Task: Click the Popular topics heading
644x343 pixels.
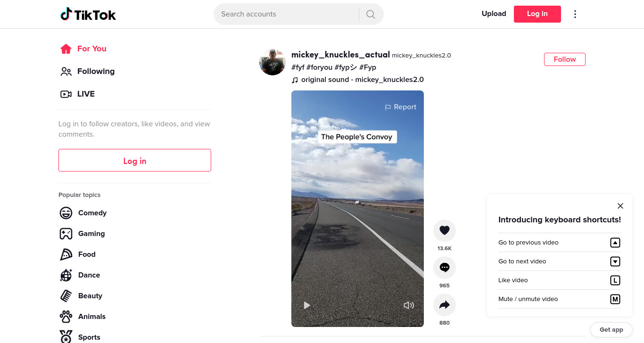Action: (x=80, y=195)
